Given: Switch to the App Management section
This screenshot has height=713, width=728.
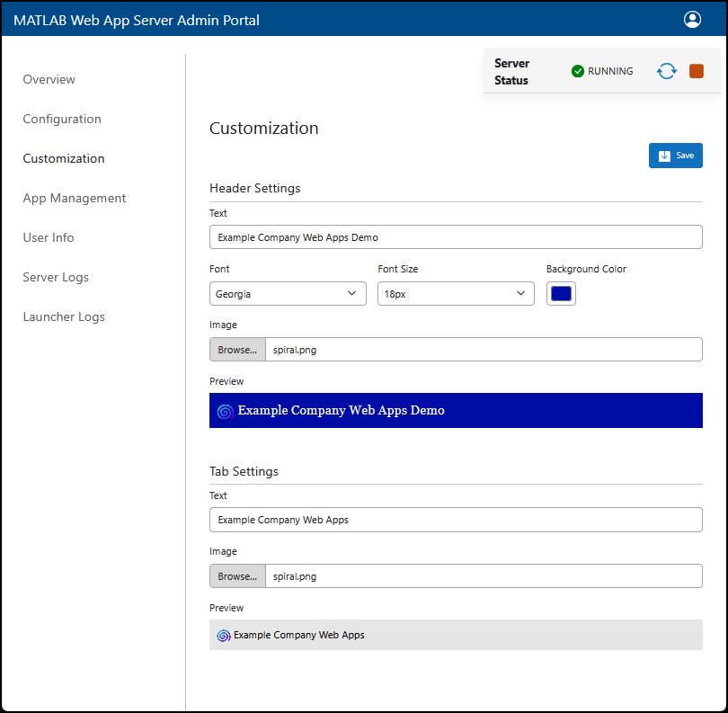Looking at the screenshot, I should (74, 198).
